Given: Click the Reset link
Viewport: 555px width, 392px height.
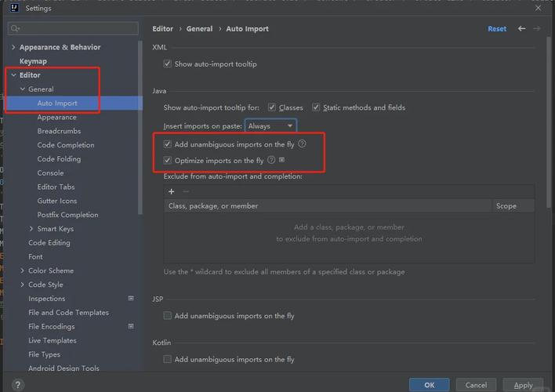Looking at the screenshot, I should pyautogui.click(x=496, y=29).
